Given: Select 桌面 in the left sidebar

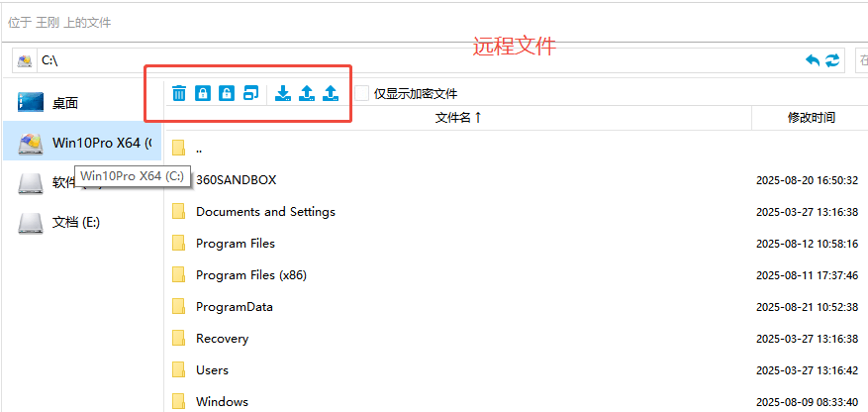Looking at the screenshot, I should (64, 103).
